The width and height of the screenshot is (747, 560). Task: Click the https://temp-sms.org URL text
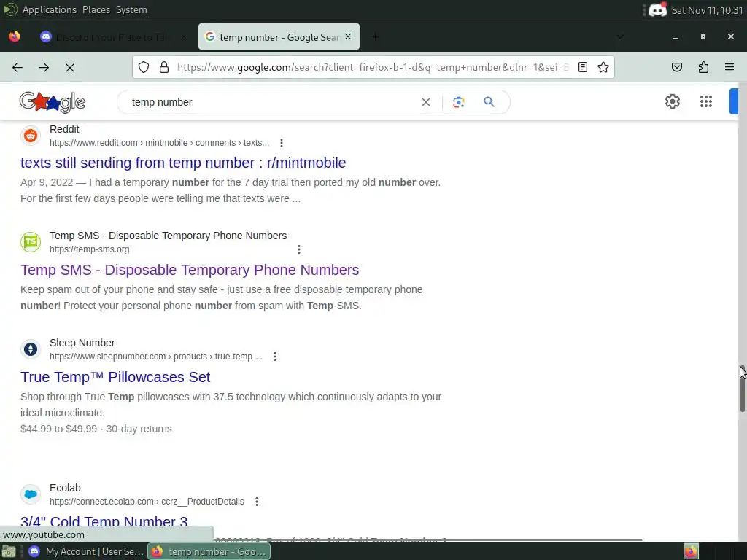coord(90,249)
